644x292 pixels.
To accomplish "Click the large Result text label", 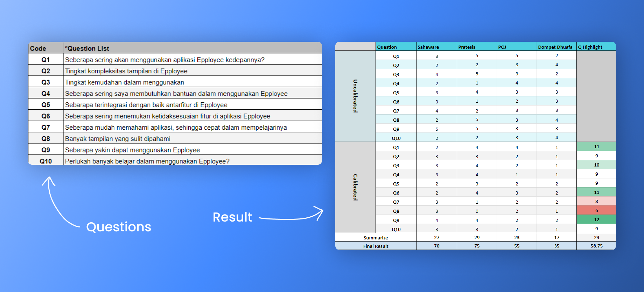I will pyautogui.click(x=232, y=217).
